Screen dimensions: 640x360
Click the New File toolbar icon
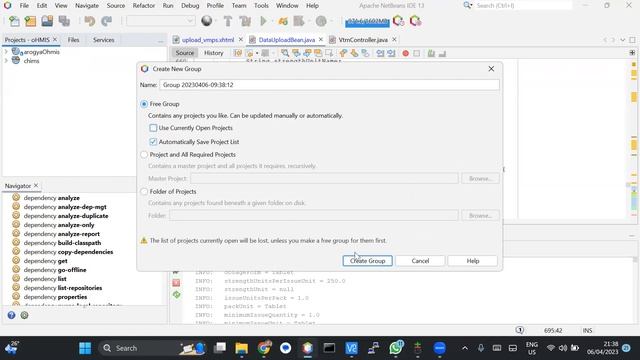[x=14, y=21]
